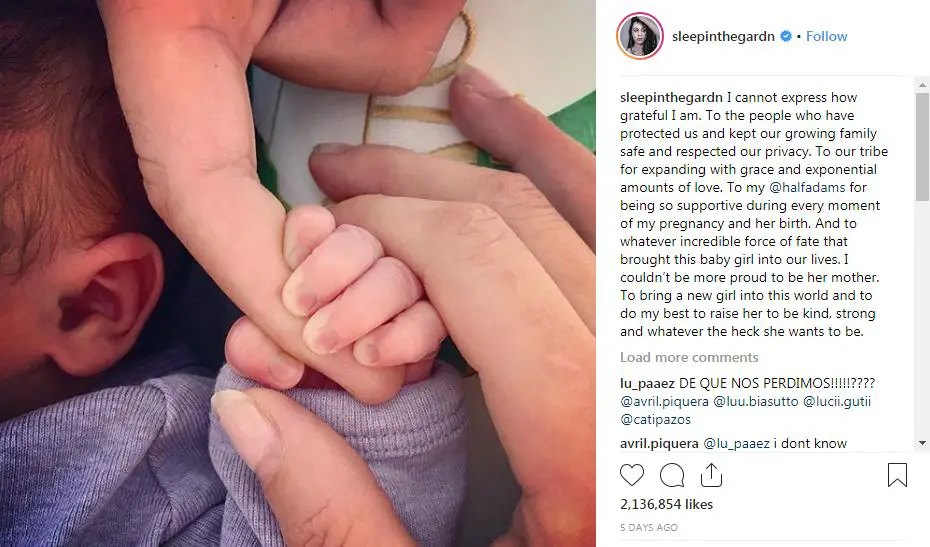The image size is (930, 547).
Task: Open the avril.piquera commenter profile
Action: [660, 443]
